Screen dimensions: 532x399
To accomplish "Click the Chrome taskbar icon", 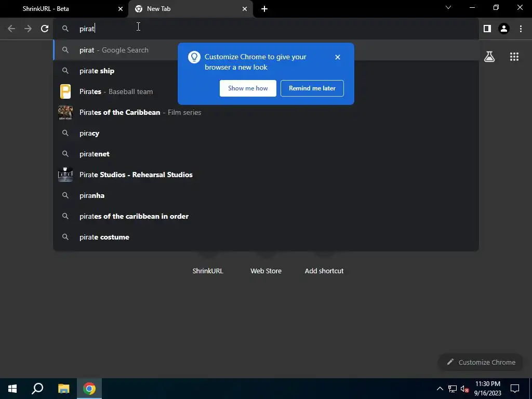I will 89,389.
